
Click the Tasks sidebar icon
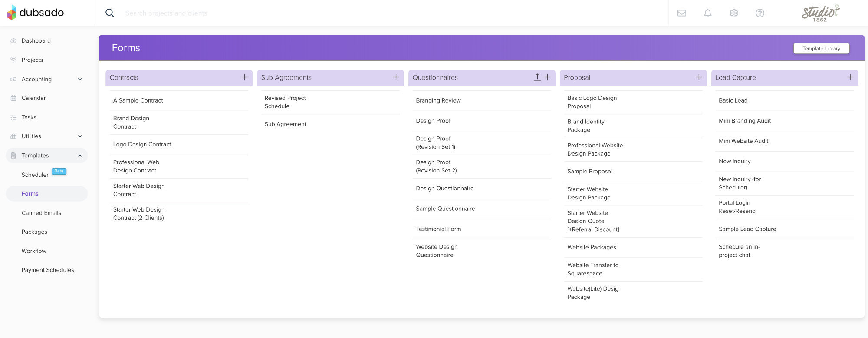coord(13,117)
